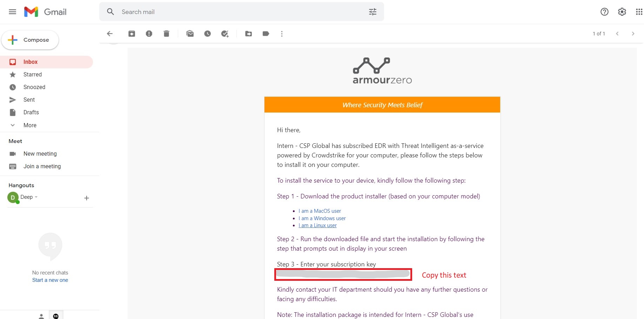Snooze this email with clock icon
Screen dimensions: 644x319
[x=208, y=34]
